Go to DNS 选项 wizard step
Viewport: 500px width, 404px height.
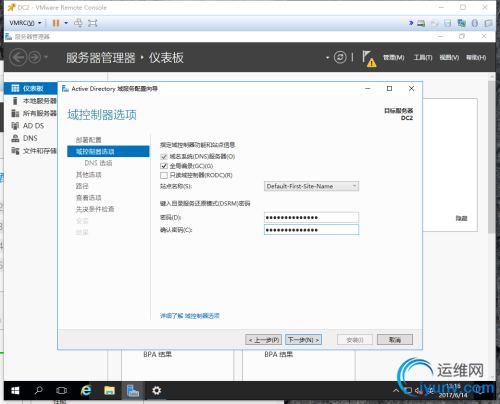98,163
